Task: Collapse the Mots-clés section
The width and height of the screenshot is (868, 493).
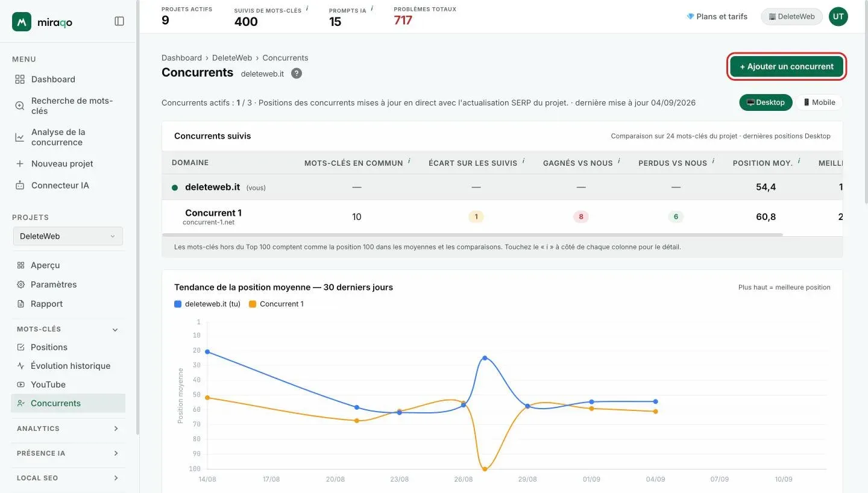Action: point(68,329)
